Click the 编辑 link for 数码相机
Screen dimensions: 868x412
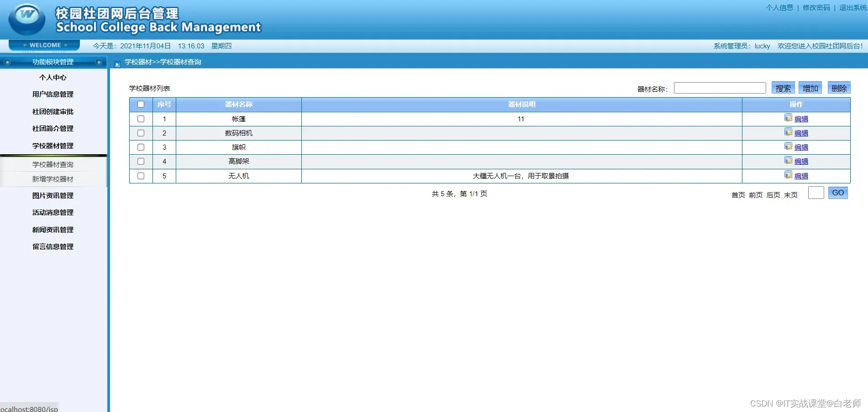pyautogui.click(x=801, y=133)
